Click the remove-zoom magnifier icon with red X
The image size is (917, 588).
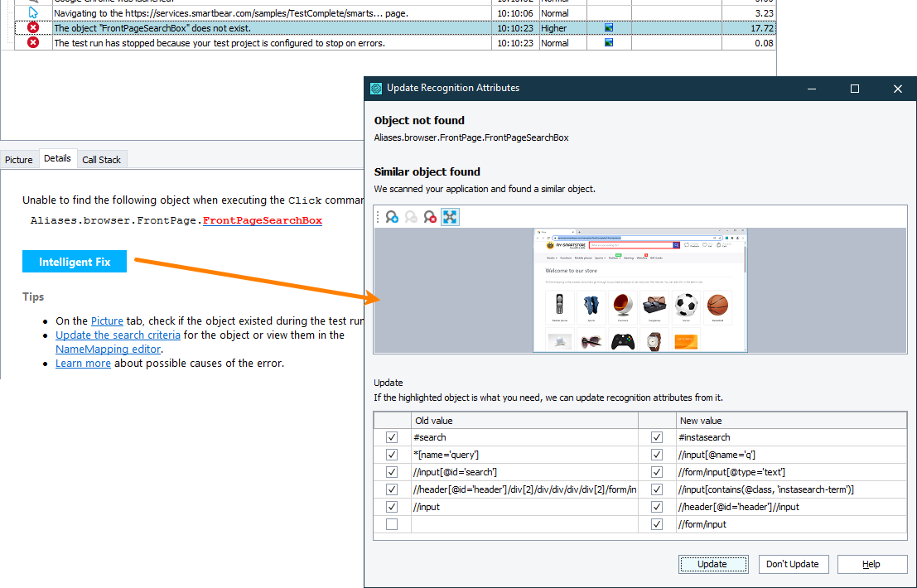pyautogui.click(x=430, y=216)
